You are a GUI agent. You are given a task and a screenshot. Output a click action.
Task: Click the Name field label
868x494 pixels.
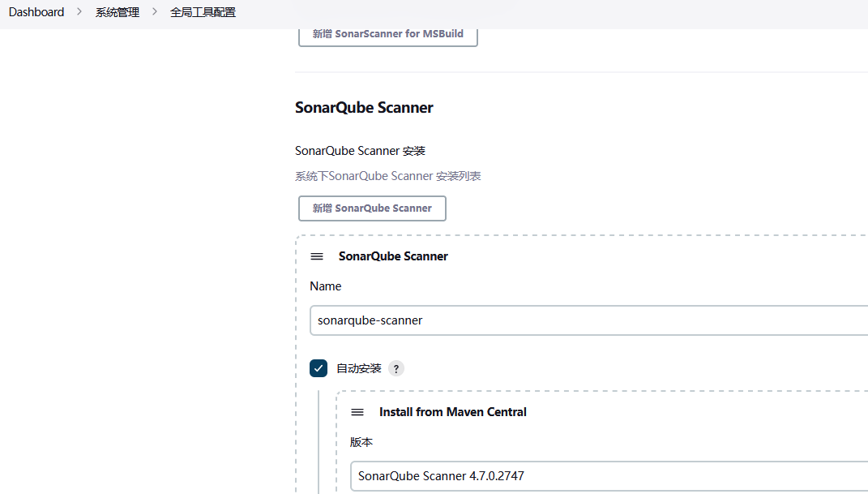pos(325,286)
